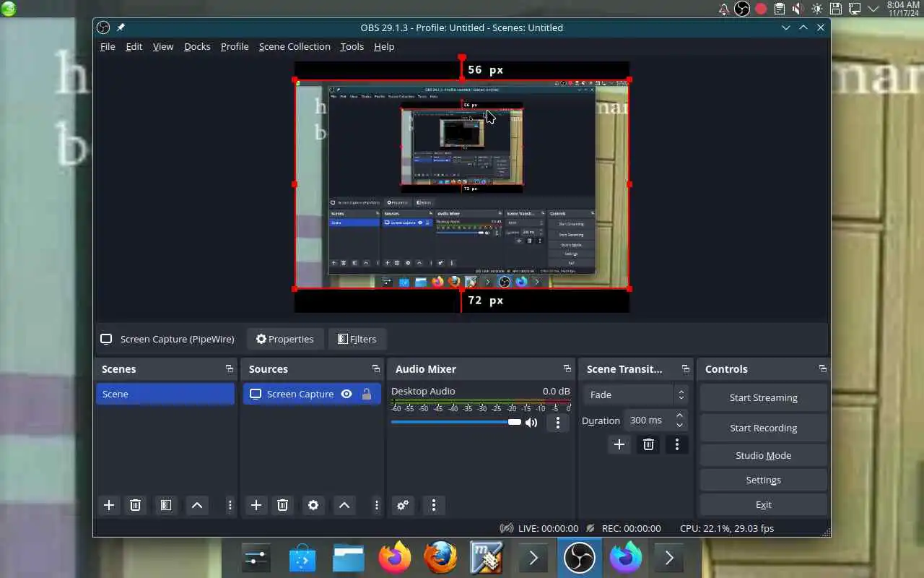Image resolution: width=924 pixels, height=578 pixels.
Task: Decrease Duration with the down arrow
Action: (x=679, y=426)
